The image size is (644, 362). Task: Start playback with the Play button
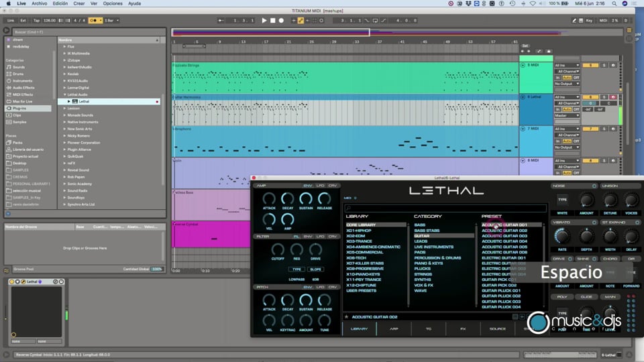point(264,20)
